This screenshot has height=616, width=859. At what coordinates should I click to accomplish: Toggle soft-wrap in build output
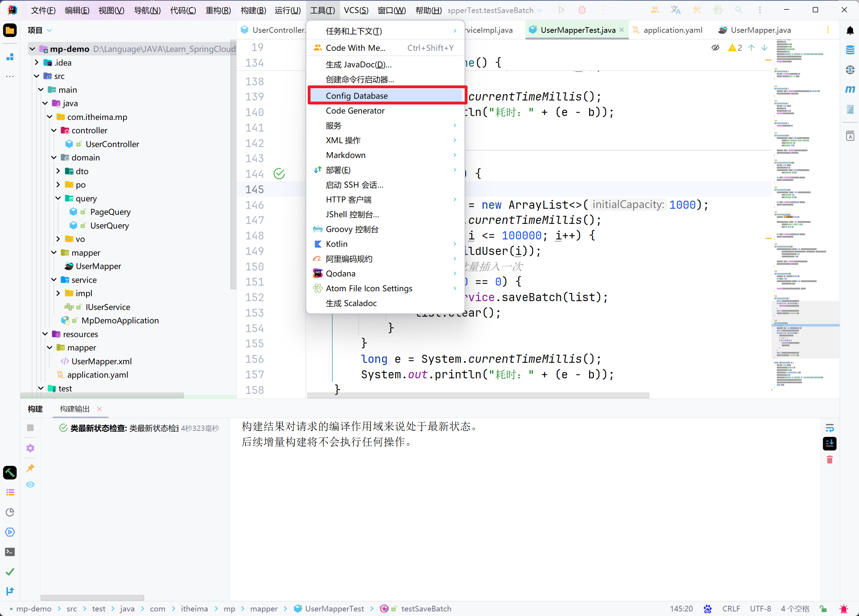tap(829, 428)
